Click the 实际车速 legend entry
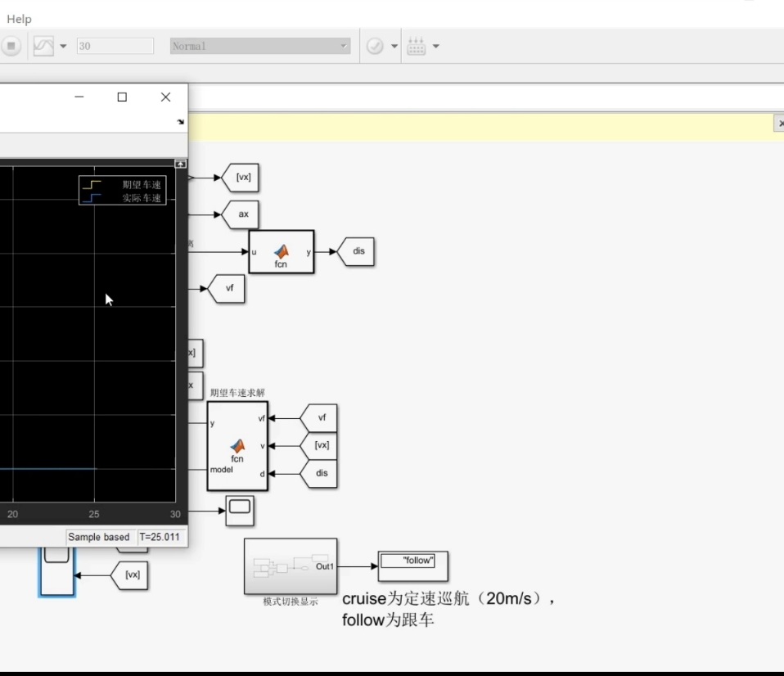The width and height of the screenshot is (784, 676). click(x=123, y=198)
